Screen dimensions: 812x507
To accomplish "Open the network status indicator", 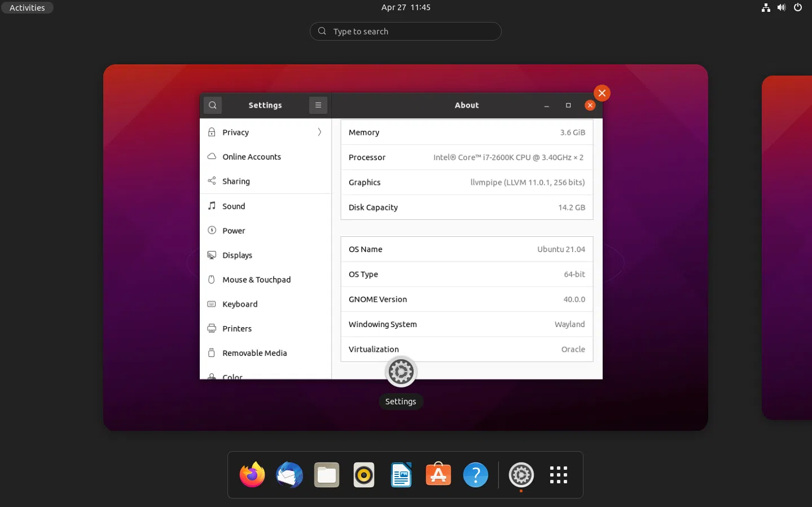I will (x=766, y=7).
